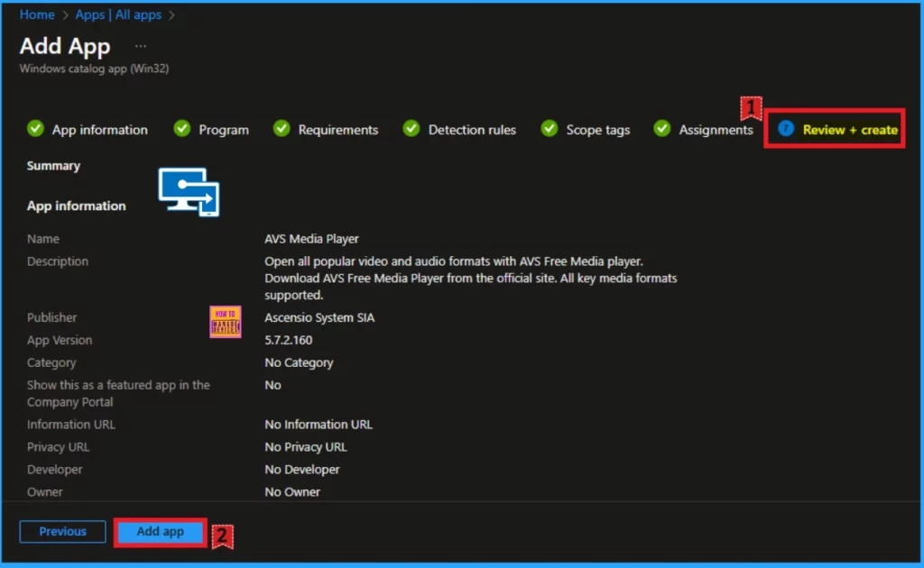924x568 pixels.
Task: Click the Assignments green checkmark icon
Action: coord(662,128)
